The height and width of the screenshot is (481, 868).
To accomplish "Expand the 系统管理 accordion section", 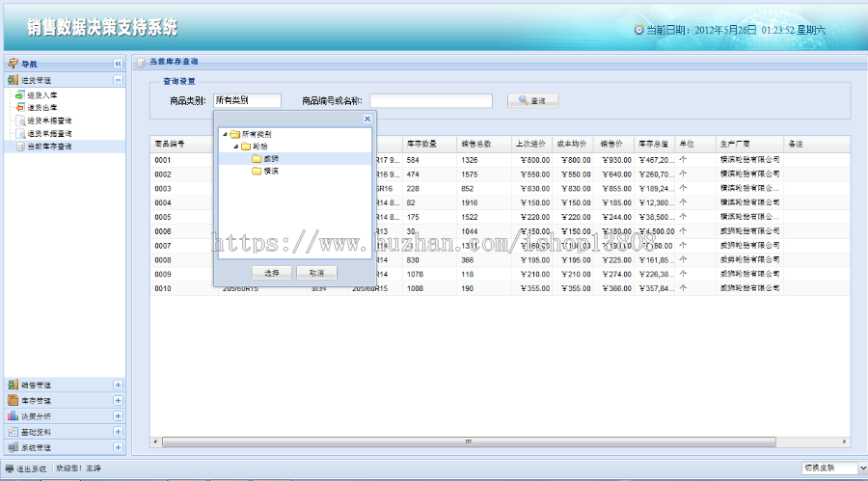I will pos(118,447).
